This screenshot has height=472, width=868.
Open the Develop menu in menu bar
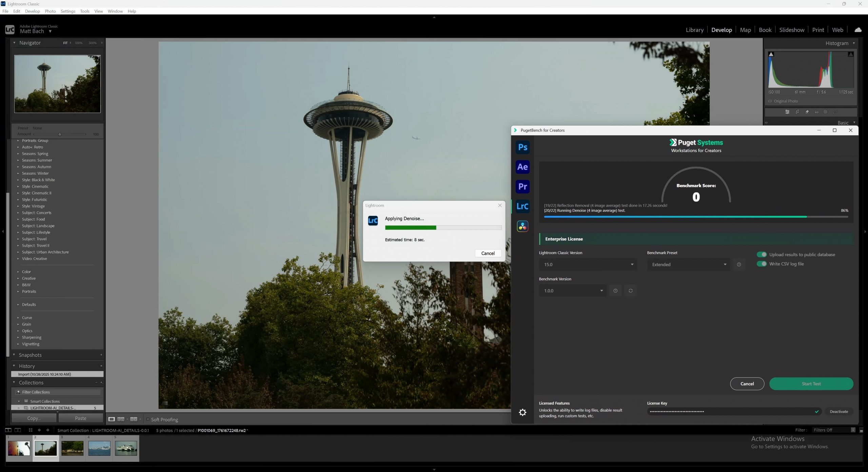(x=32, y=11)
